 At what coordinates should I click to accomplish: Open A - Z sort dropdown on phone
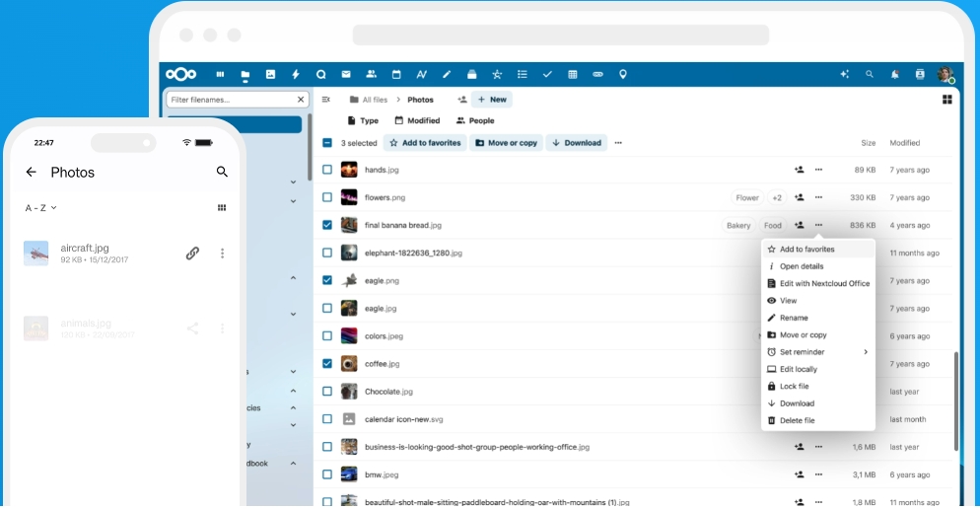(40, 207)
